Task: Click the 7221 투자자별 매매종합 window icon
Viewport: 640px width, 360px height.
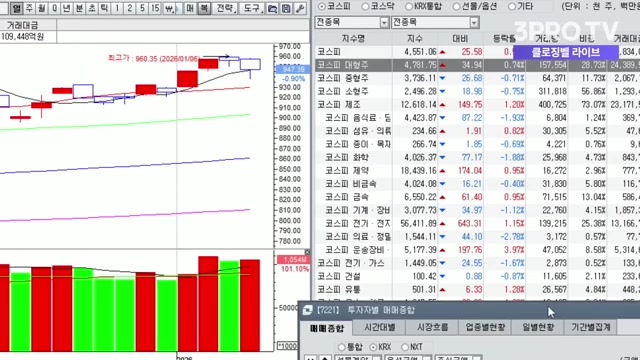Action: (x=307, y=310)
